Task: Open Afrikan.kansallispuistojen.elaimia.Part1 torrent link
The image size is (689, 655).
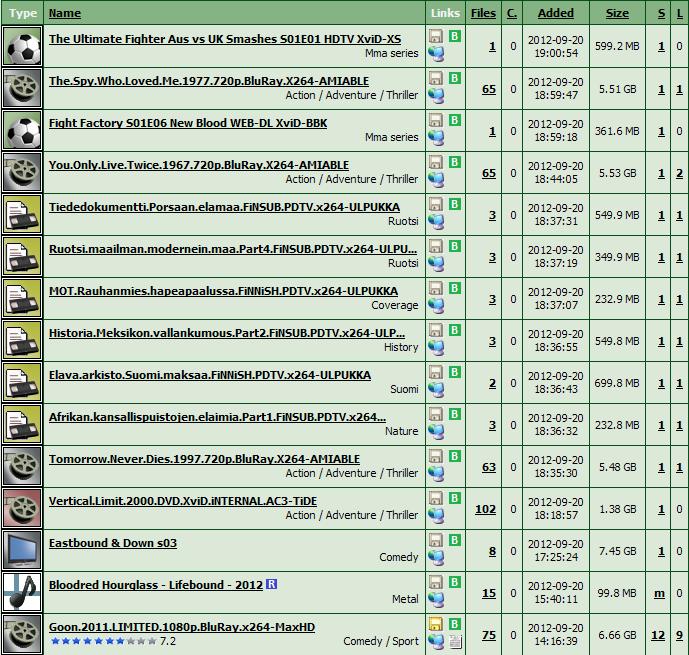Action: click(x=218, y=417)
